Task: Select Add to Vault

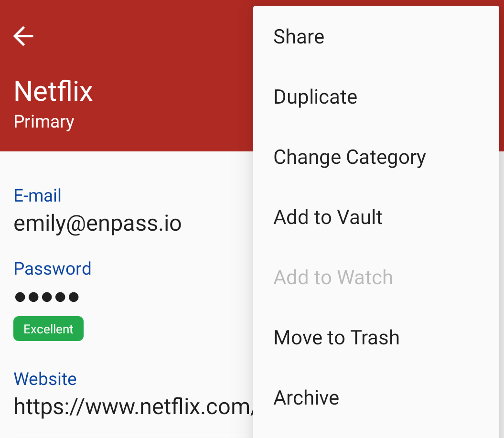Action: click(x=376, y=217)
